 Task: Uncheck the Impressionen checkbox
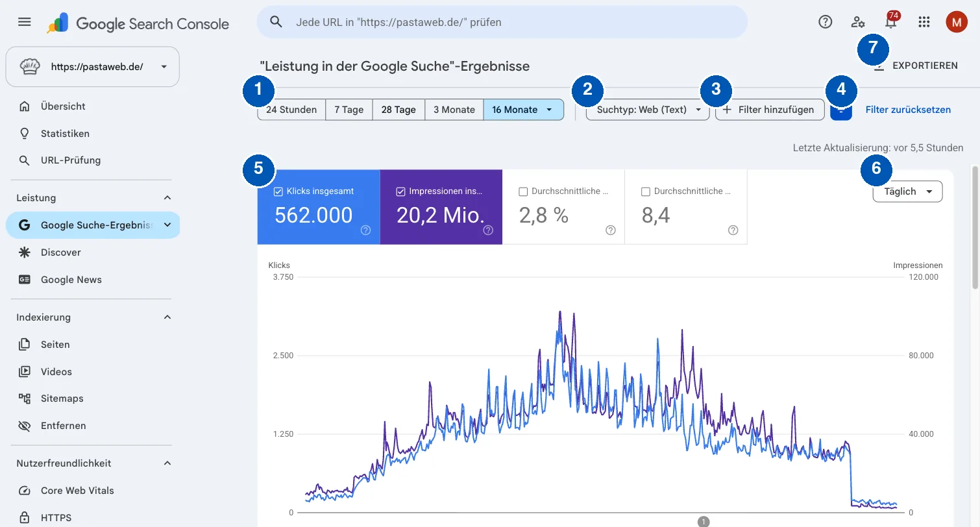click(x=400, y=191)
